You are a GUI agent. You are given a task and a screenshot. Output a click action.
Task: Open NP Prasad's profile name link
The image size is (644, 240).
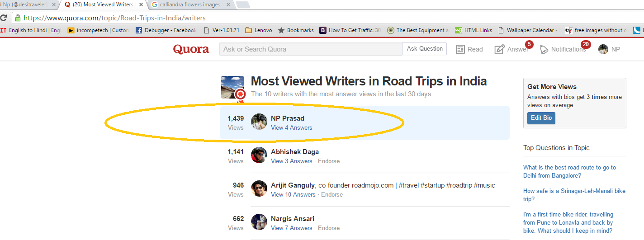point(288,118)
